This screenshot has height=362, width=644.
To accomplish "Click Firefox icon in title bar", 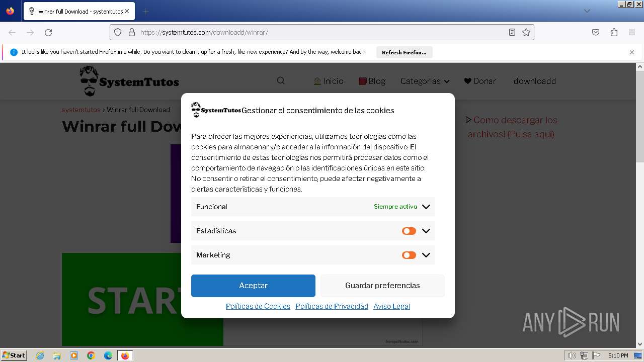I will pyautogui.click(x=10, y=11).
